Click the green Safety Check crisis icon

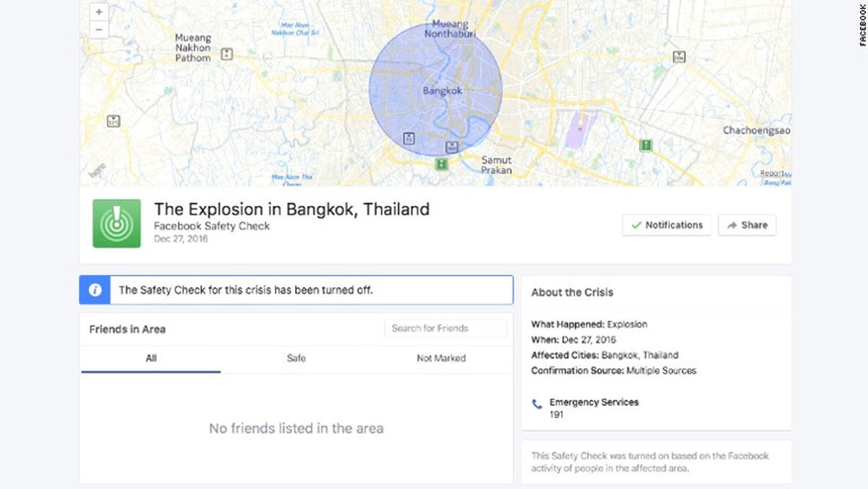tap(116, 224)
